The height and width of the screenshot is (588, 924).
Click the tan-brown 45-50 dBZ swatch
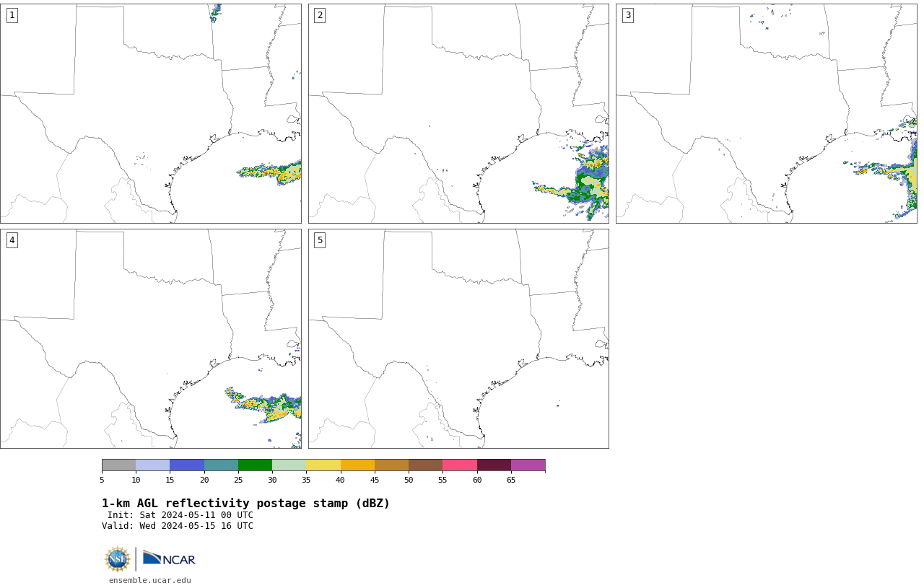click(391, 465)
